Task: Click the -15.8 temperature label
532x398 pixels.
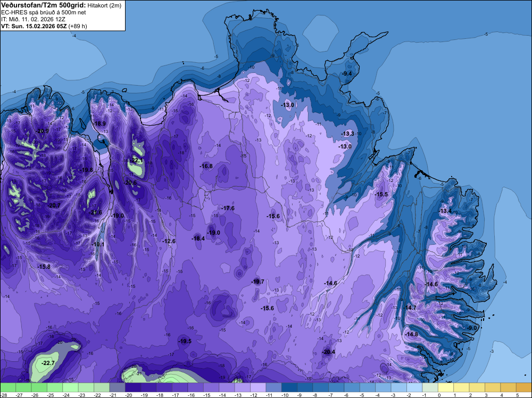Action: pyautogui.click(x=44, y=267)
